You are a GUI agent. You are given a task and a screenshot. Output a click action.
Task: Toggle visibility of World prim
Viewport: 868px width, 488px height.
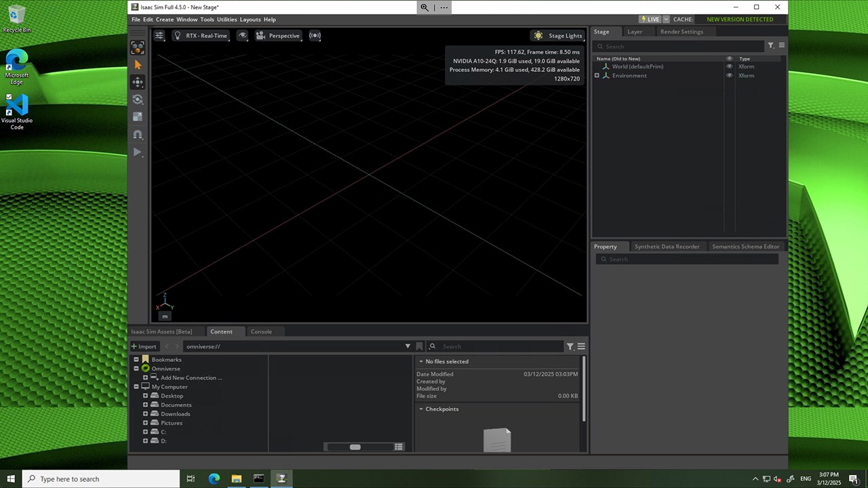click(730, 66)
